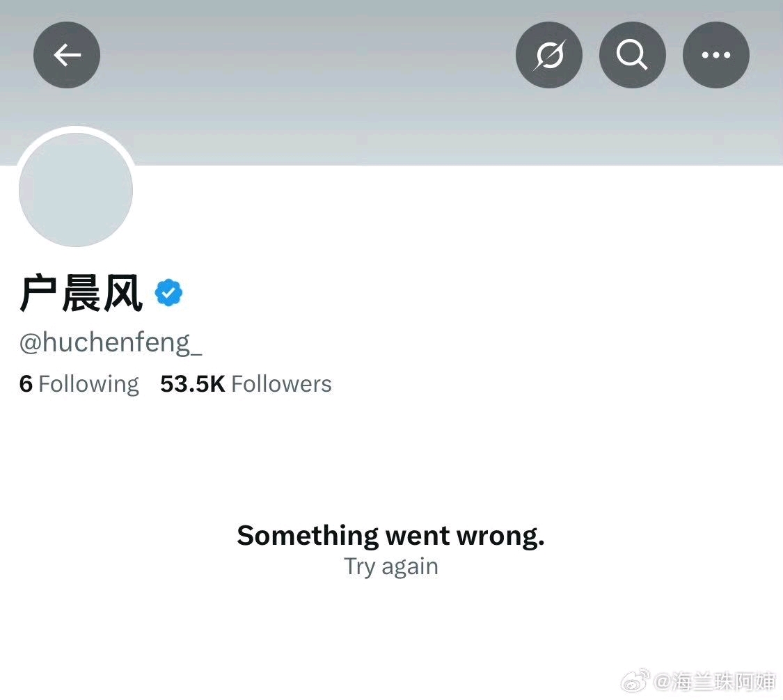Screen dimensions: 783x700
Task: Click the Weibo watermark logo
Action: [635, 681]
